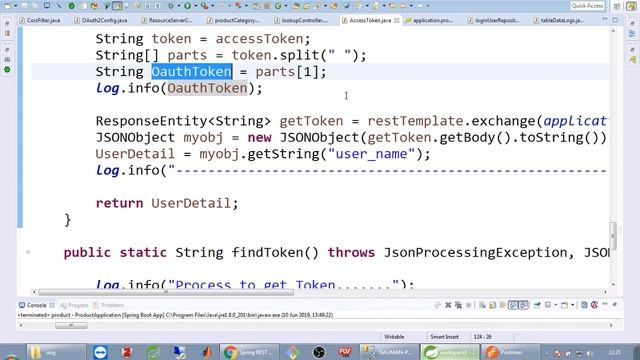The image size is (640, 360).
Task: Toggle Show Console When Standard Error Changes
Action: coord(524,305)
